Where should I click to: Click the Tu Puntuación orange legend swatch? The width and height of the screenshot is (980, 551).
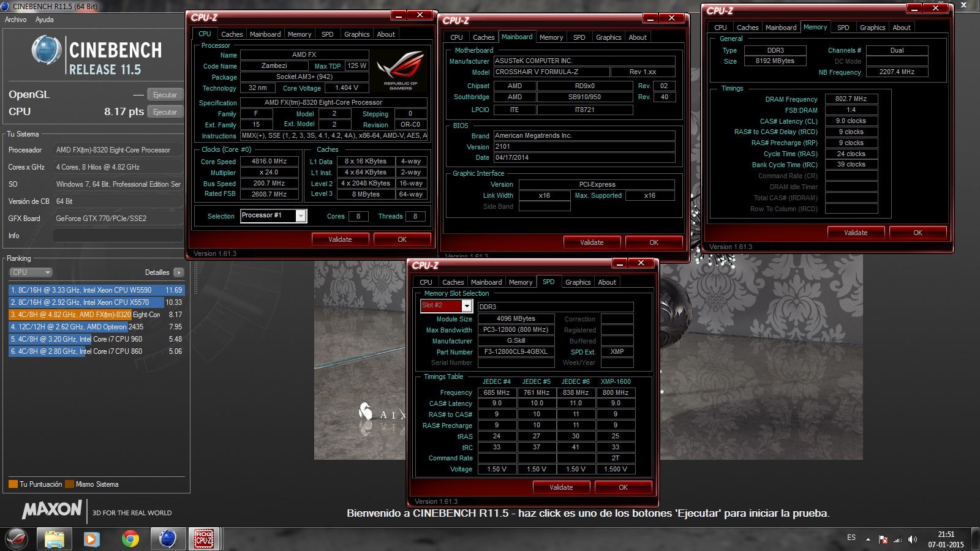[13, 484]
